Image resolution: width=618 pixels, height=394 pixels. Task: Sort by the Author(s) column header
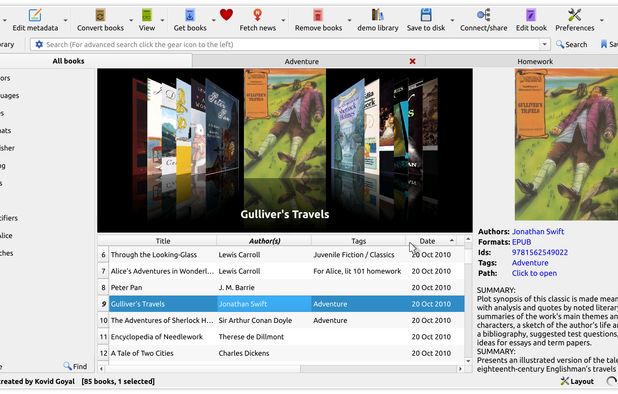(x=264, y=241)
